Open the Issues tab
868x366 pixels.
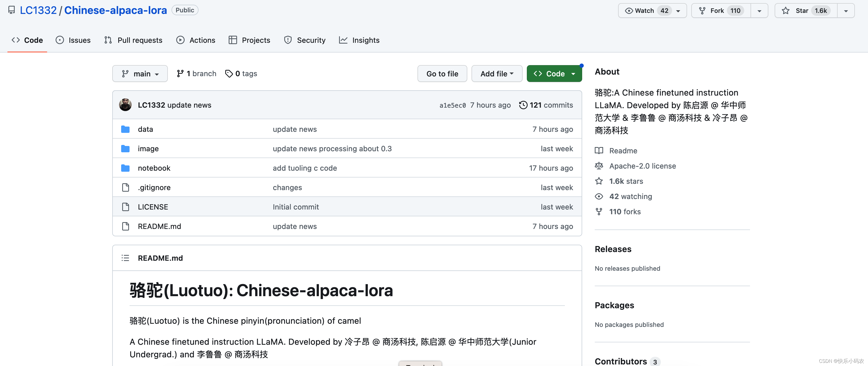(x=73, y=40)
